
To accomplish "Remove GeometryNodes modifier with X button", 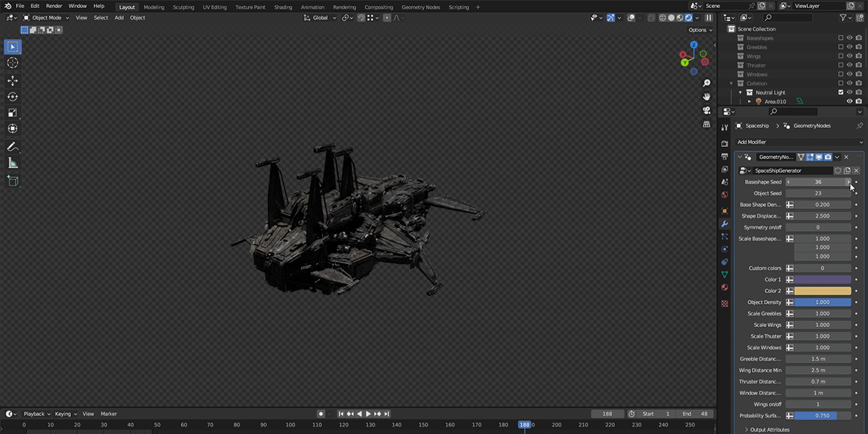I will click(846, 157).
